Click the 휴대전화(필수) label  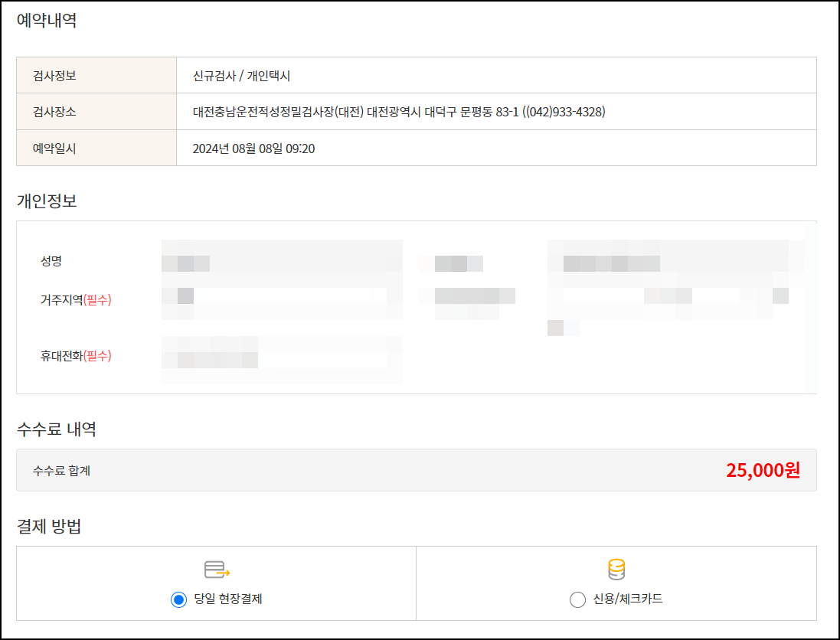point(76,356)
